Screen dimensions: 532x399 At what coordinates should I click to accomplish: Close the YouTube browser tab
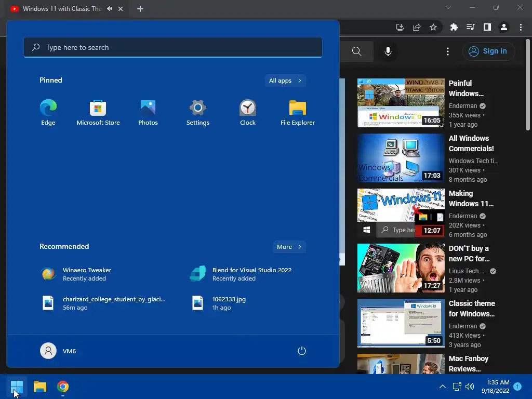121,9
